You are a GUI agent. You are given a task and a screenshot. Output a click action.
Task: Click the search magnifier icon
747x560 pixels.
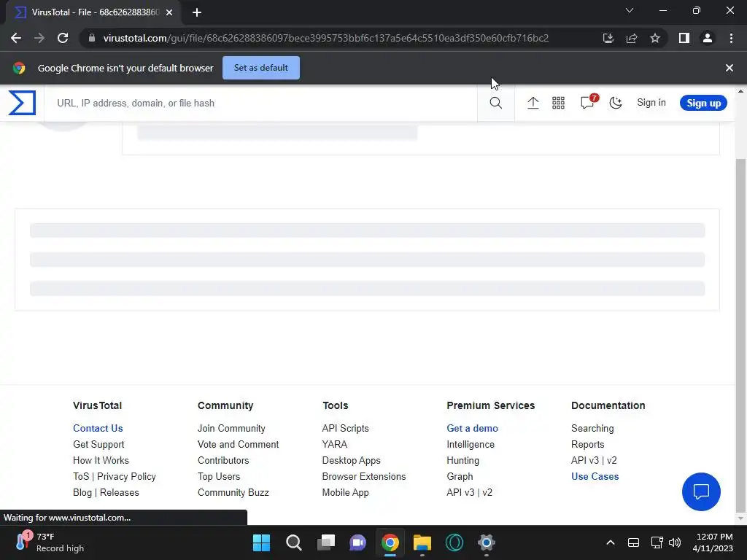[495, 103]
